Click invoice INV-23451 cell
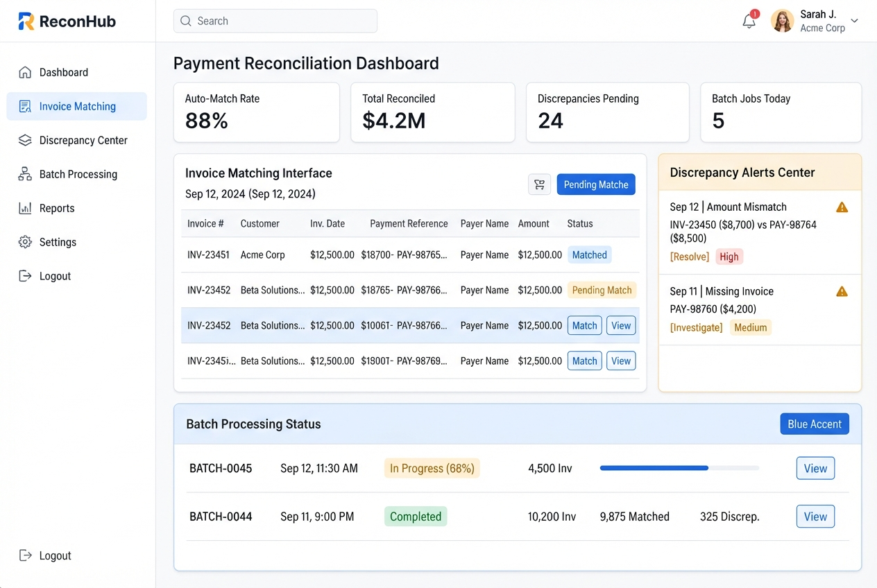The height and width of the screenshot is (588, 877). point(208,255)
